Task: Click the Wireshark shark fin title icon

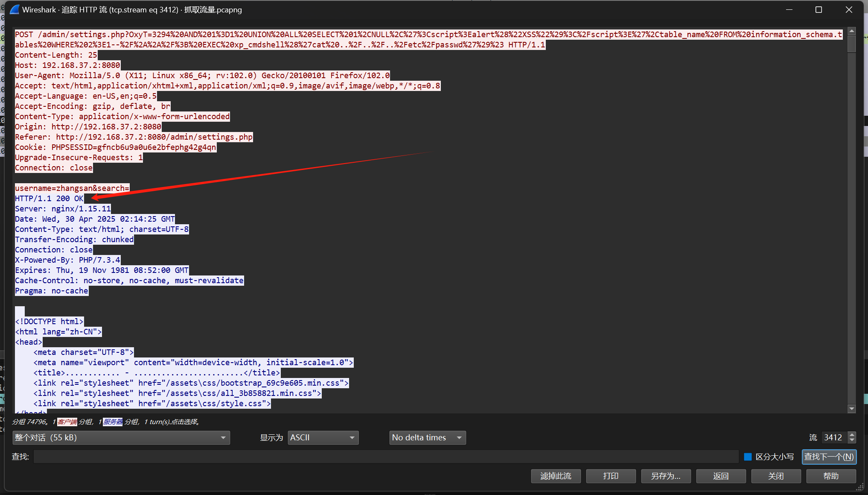Action: pyautogui.click(x=14, y=9)
